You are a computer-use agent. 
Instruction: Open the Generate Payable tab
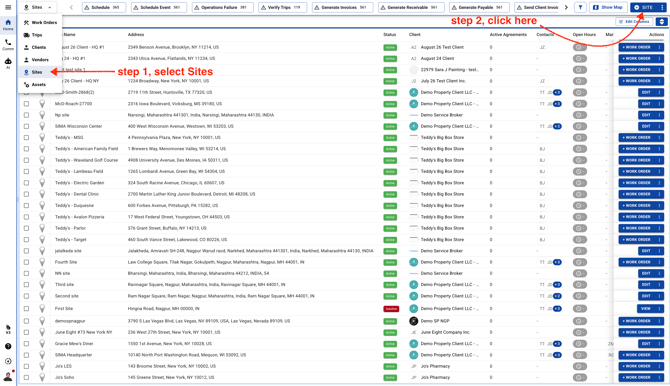click(x=479, y=7)
